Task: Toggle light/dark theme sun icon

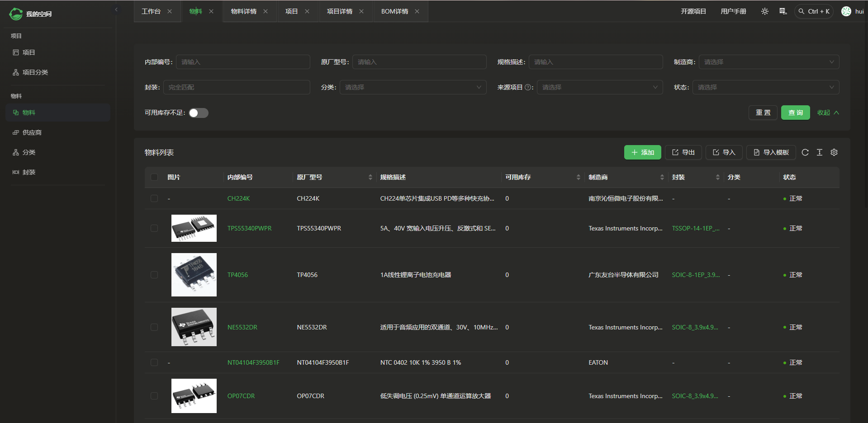Action: tap(764, 11)
